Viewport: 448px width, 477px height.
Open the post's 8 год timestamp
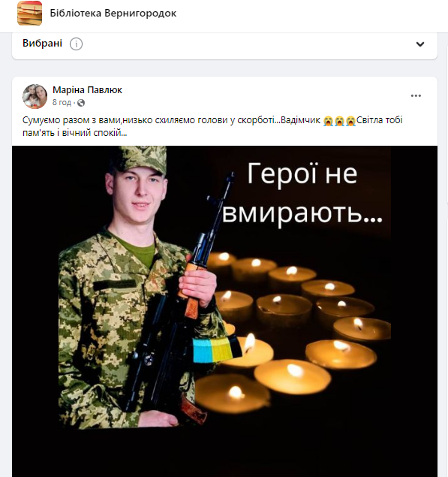pos(62,102)
